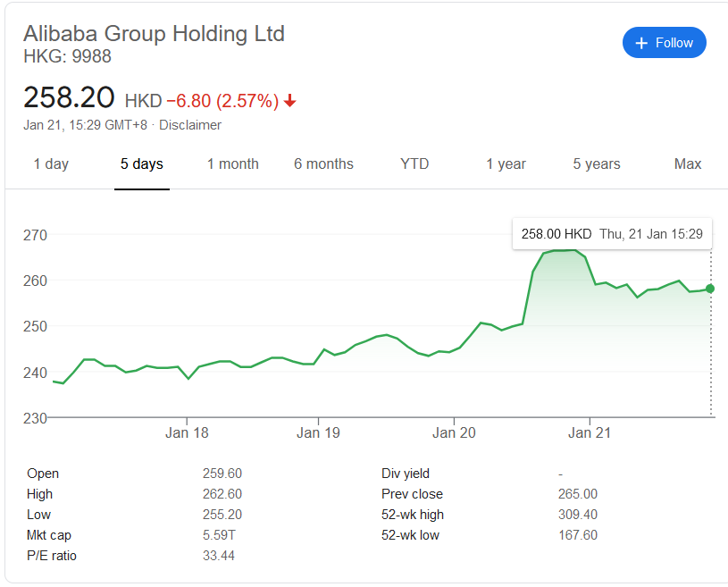Click the 258.00 HKD chart tooltip
The image size is (728, 587).
coord(612,233)
